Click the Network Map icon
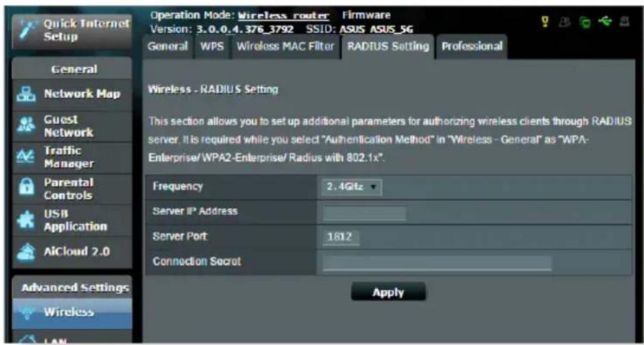The image size is (644, 345). tap(26, 94)
